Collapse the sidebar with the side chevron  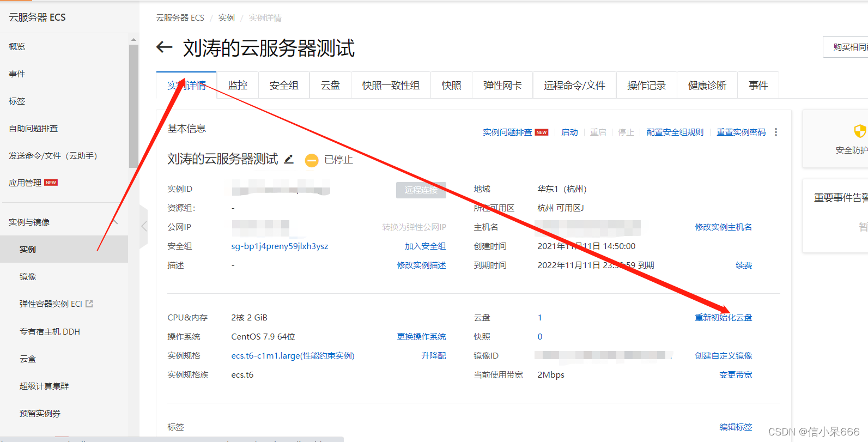[x=144, y=226]
